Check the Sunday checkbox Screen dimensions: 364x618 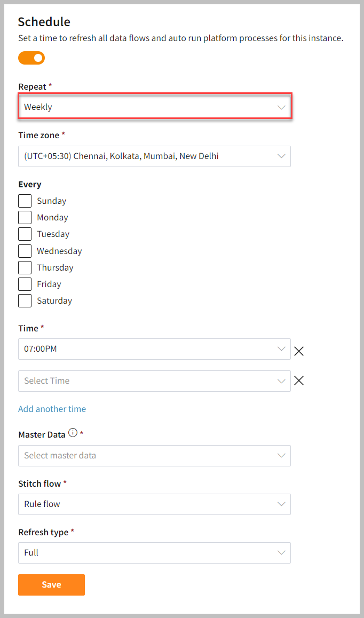coord(25,201)
